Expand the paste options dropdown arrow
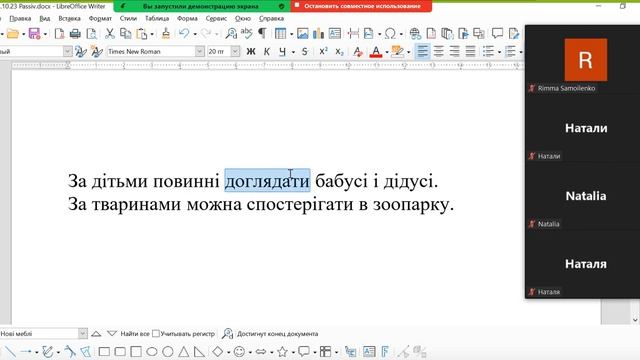The image size is (640, 360). pos(152,34)
